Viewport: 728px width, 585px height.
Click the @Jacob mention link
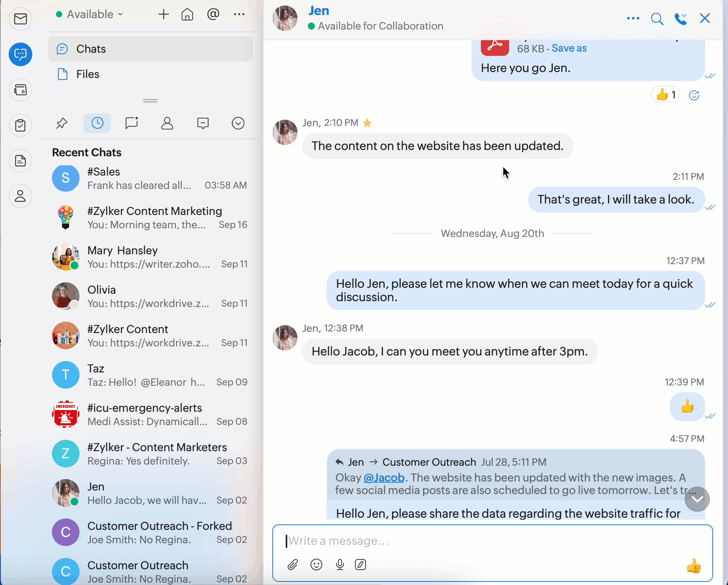point(384,478)
